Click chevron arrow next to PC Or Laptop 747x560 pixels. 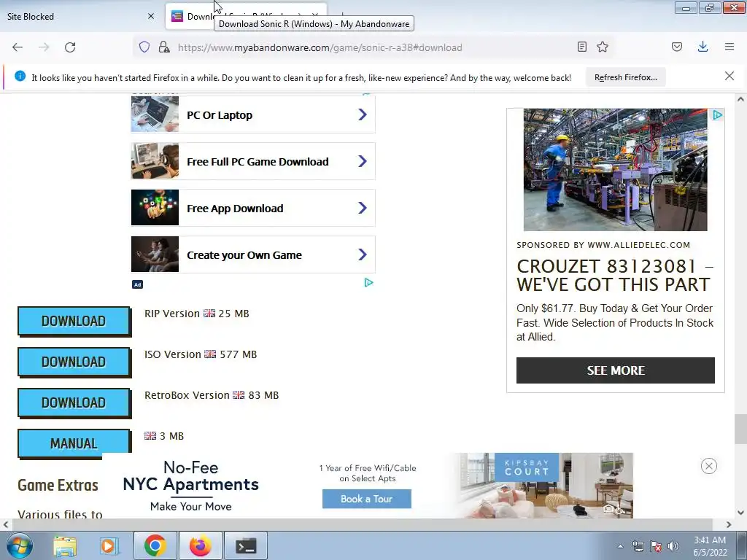click(x=363, y=114)
